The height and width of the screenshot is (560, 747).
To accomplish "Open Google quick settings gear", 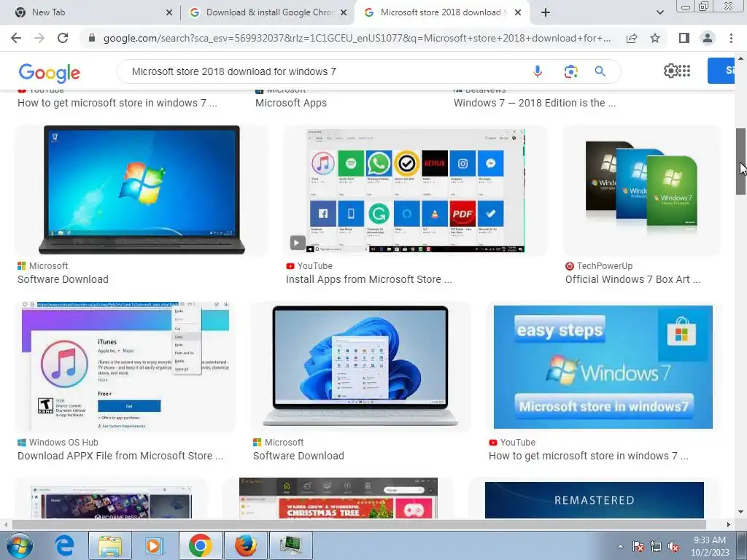I will 670,71.
